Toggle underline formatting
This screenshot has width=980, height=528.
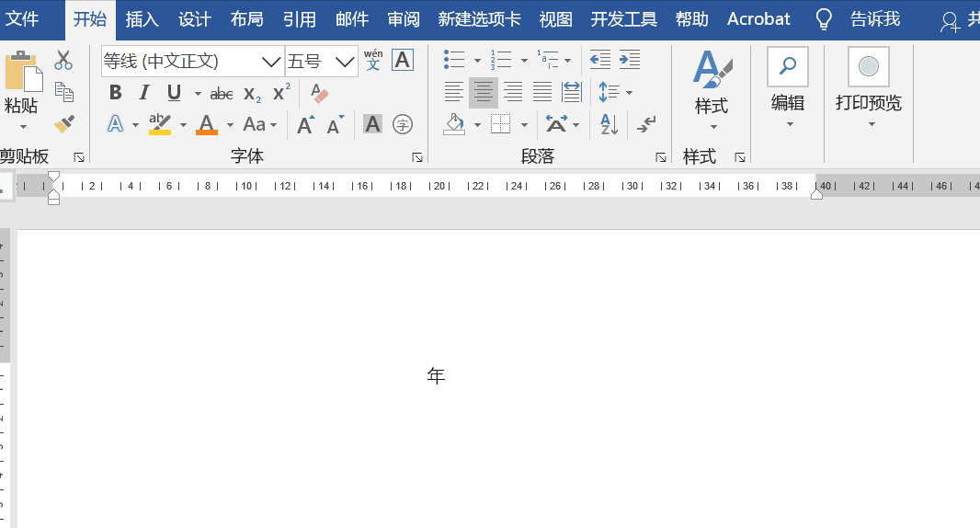[175, 93]
